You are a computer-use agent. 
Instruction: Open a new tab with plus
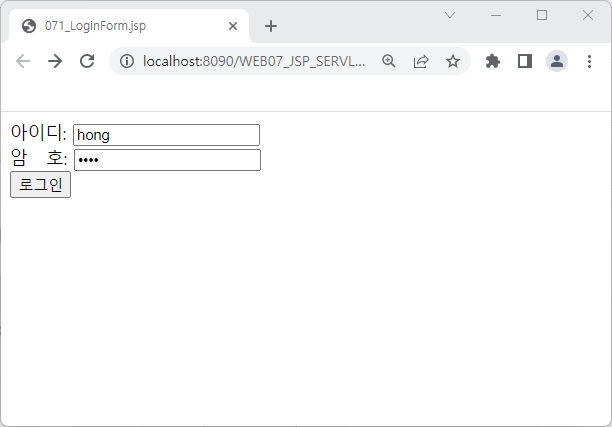coord(271,26)
